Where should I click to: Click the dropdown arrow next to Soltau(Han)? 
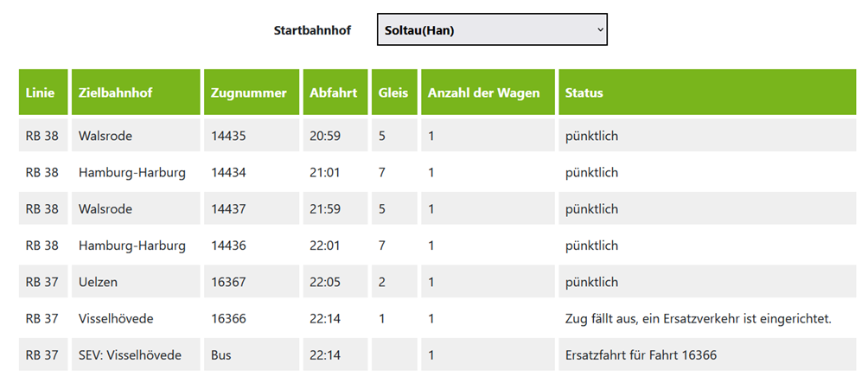point(599,30)
